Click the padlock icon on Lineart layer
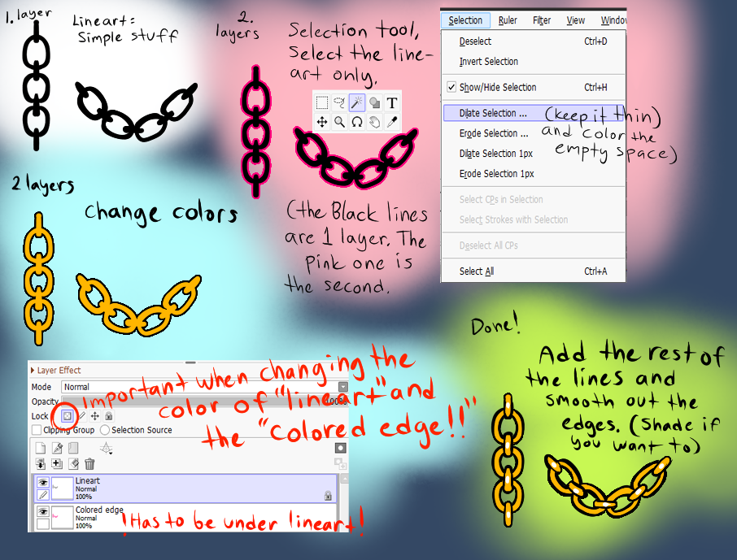The height and width of the screenshot is (560, 737). [x=328, y=495]
